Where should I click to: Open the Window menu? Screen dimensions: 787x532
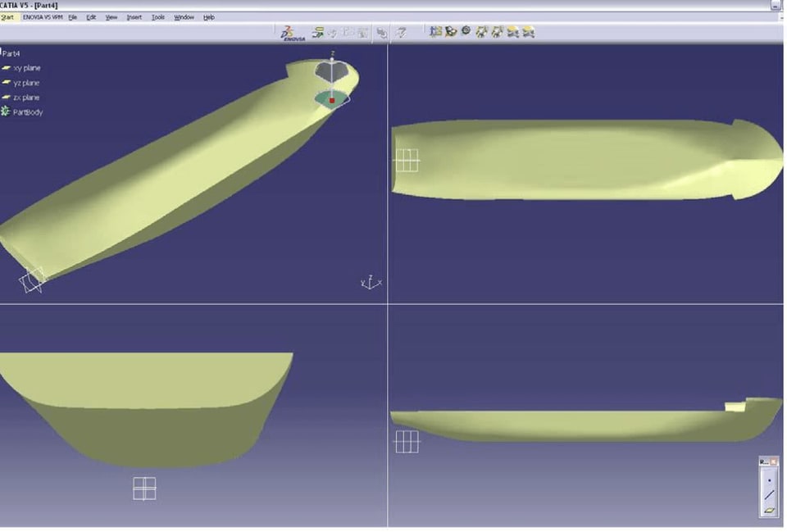(x=184, y=17)
